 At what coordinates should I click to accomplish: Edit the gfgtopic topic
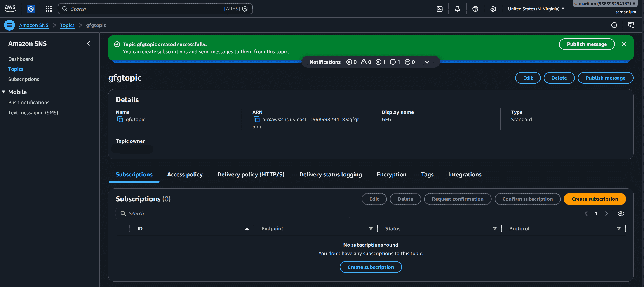tap(528, 78)
